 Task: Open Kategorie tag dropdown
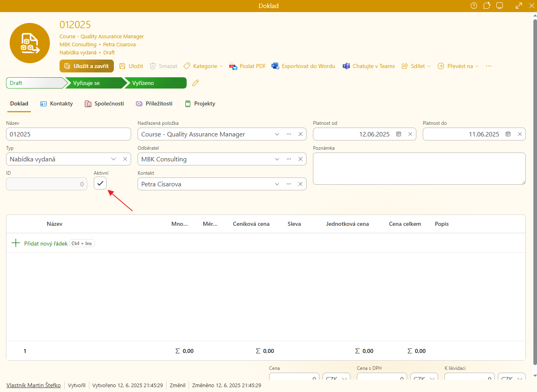click(203, 66)
